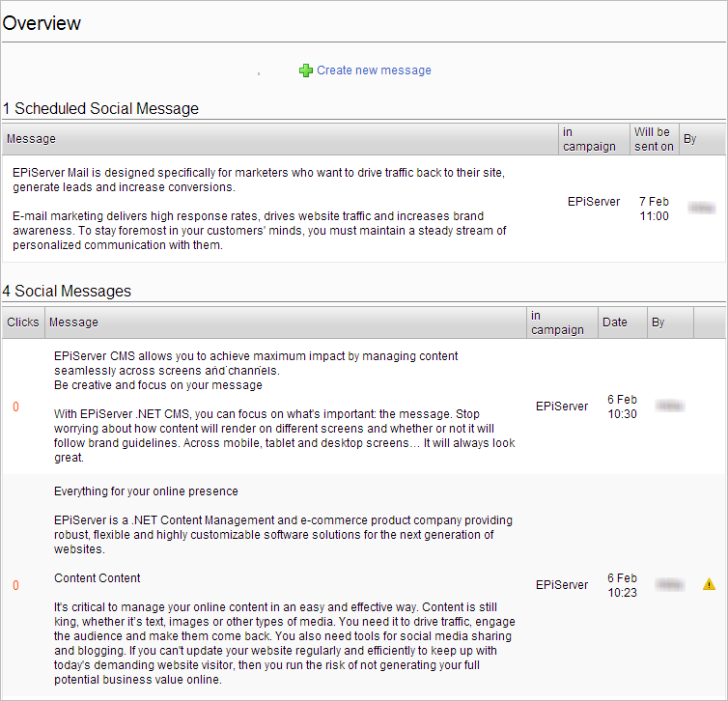This screenshot has height=701, width=728.
Task: Click the blurred author name in scheduled row
Action: (x=702, y=208)
